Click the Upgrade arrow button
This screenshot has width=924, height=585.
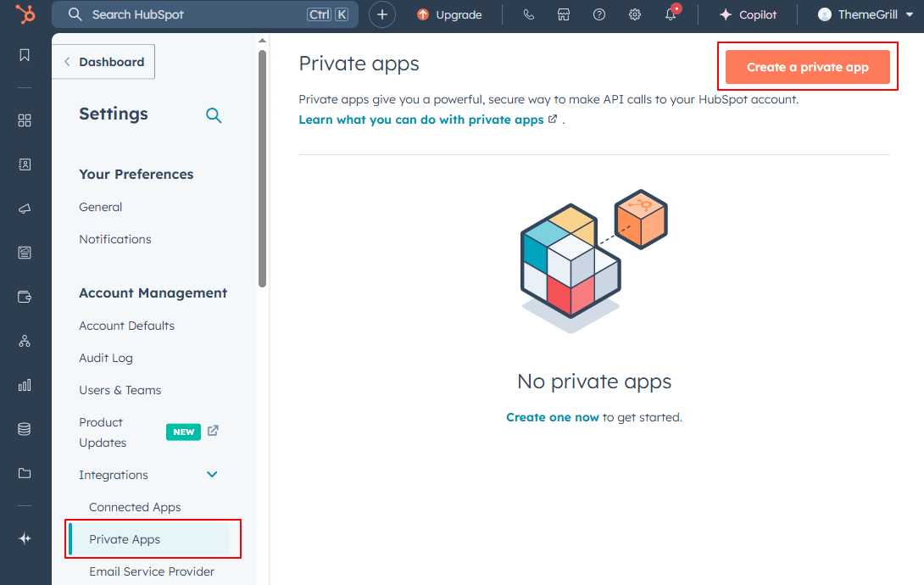click(449, 14)
